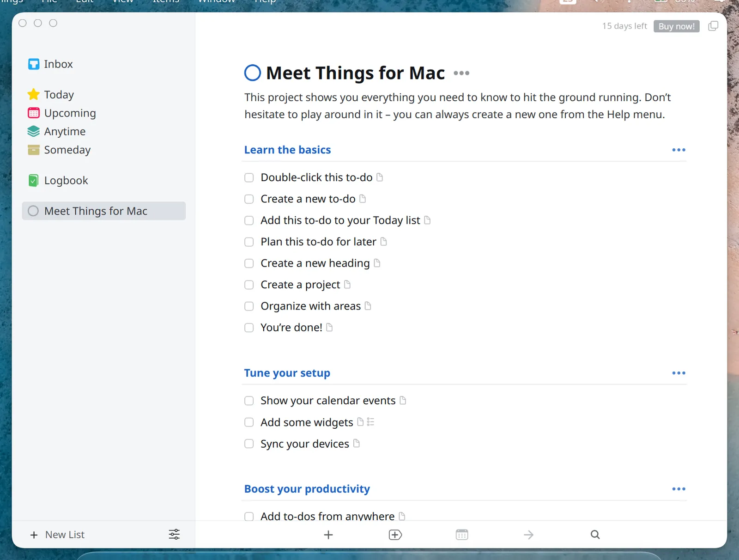Click the Boost your productivity heading
739x560 pixels.
pyautogui.click(x=307, y=489)
